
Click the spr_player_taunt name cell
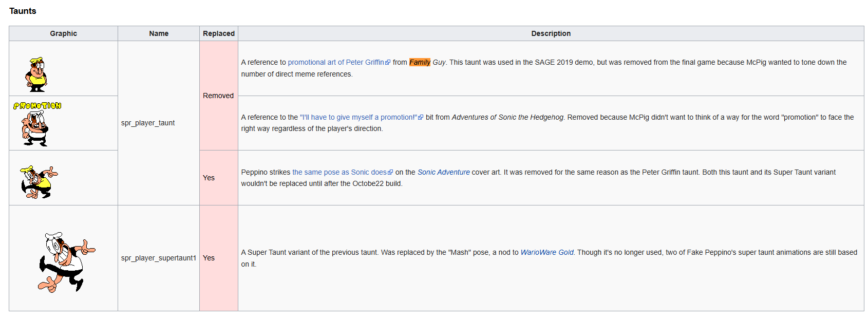coord(159,123)
